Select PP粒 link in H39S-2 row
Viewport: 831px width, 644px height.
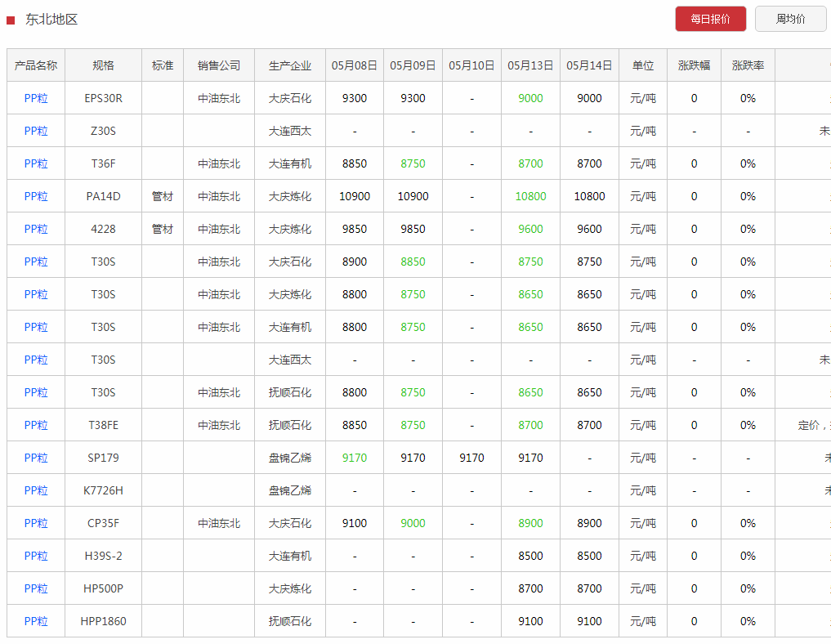[x=36, y=556]
